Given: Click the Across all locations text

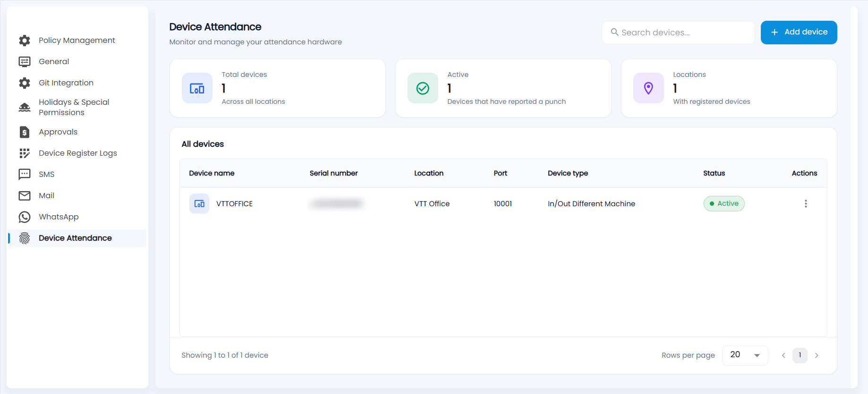Looking at the screenshot, I should pos(253,101).
